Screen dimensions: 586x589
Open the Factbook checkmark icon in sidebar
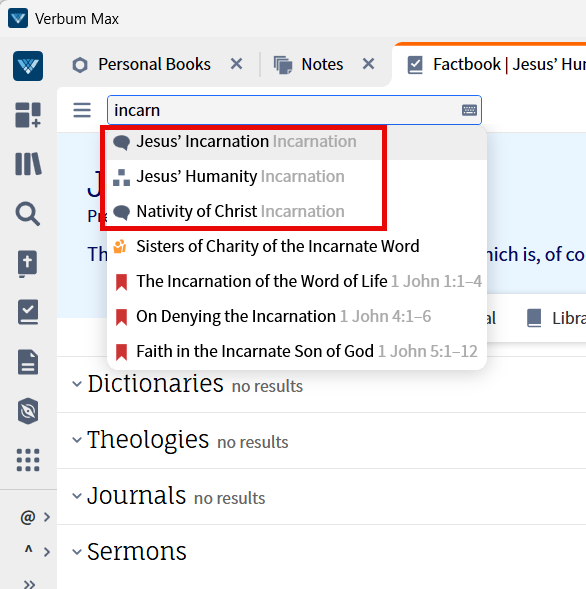tap(28, 312)
